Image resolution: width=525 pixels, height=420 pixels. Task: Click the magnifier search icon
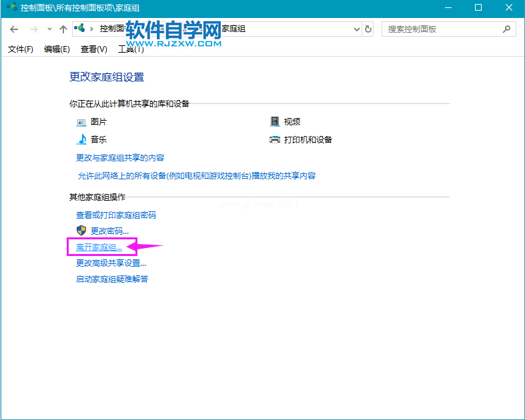pyautogui.click(x=506, y=29)
